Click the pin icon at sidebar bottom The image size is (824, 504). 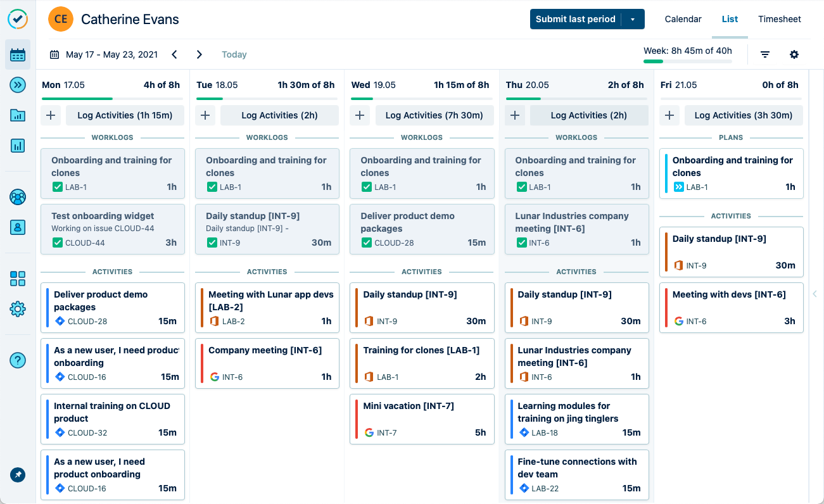click(x=18, y=474)
